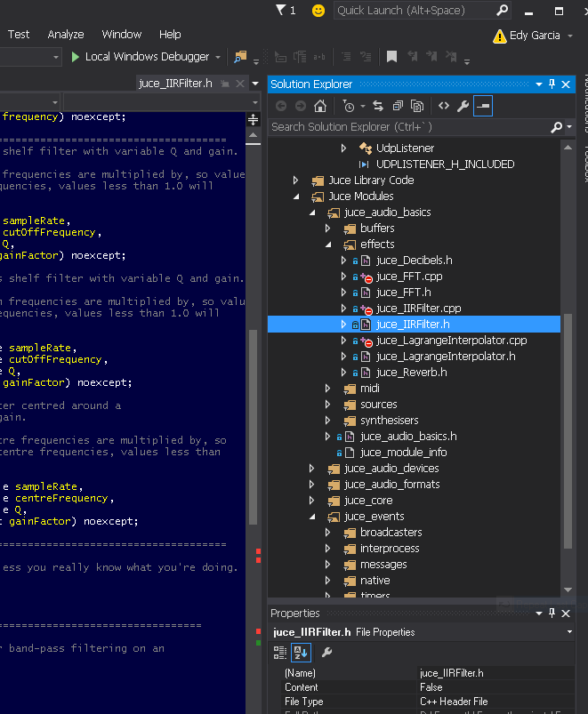Click the Find in Files toolbar icon
This screenshot has height=714, width=588.
pyautogui.click(x=240, y=57)
